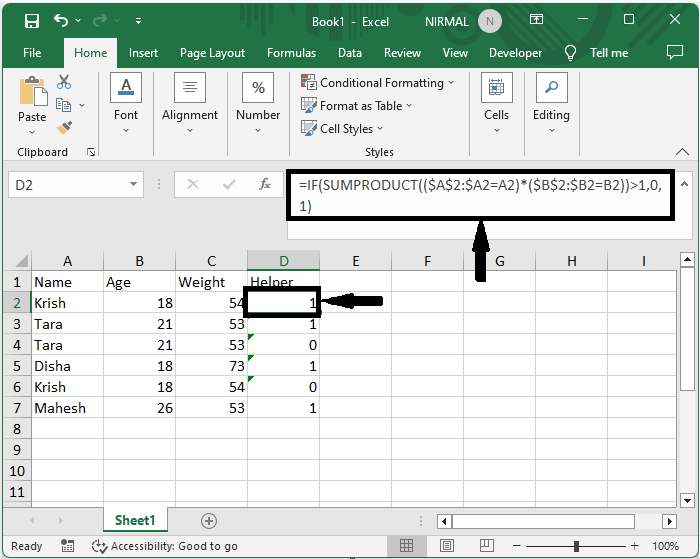Open the Format as Table menu
This screenshot has height=559, width=700.
357,106
